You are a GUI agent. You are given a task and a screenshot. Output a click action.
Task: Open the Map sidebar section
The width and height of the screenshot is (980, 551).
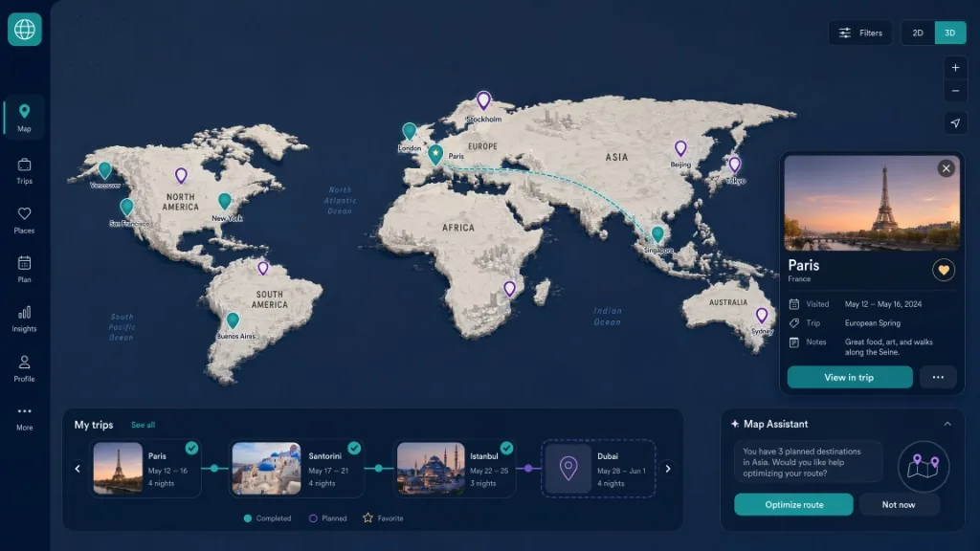click(24, 118)
